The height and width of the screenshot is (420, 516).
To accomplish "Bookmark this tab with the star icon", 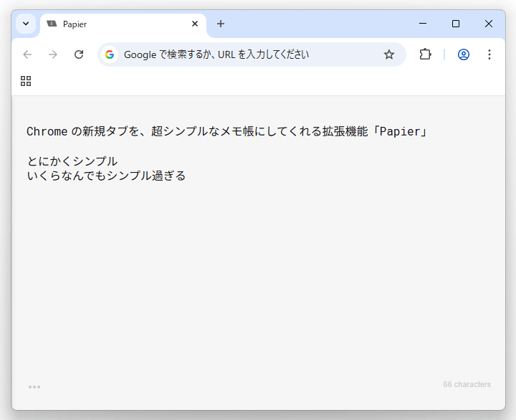I will pos(389,54).
